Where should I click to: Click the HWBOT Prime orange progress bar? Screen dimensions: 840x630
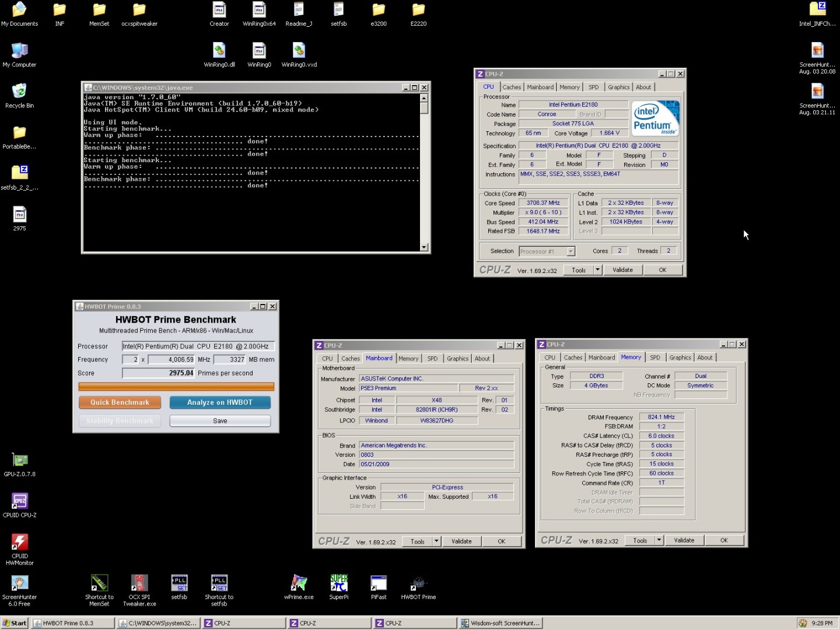(x=176, y=386)
